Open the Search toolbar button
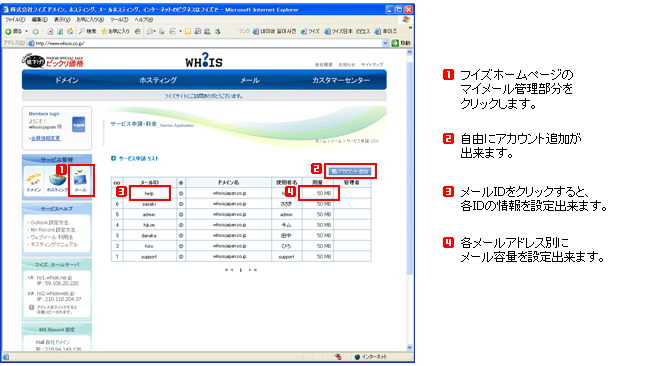 click(88, 31)
